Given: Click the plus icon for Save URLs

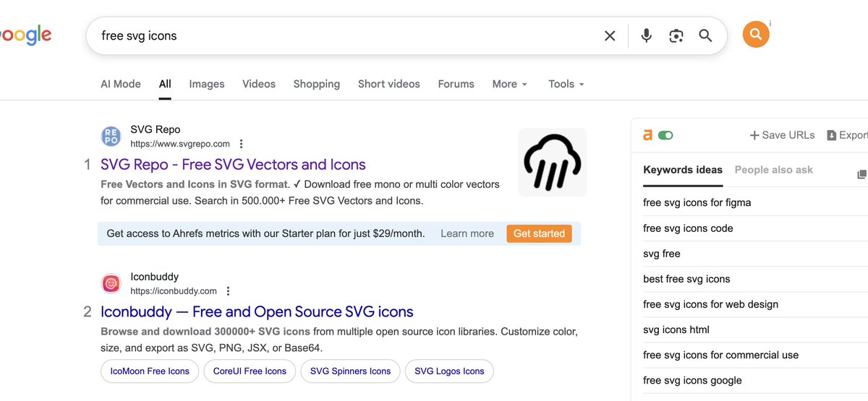Looking at the screenshot, I should tap(754, 135).
